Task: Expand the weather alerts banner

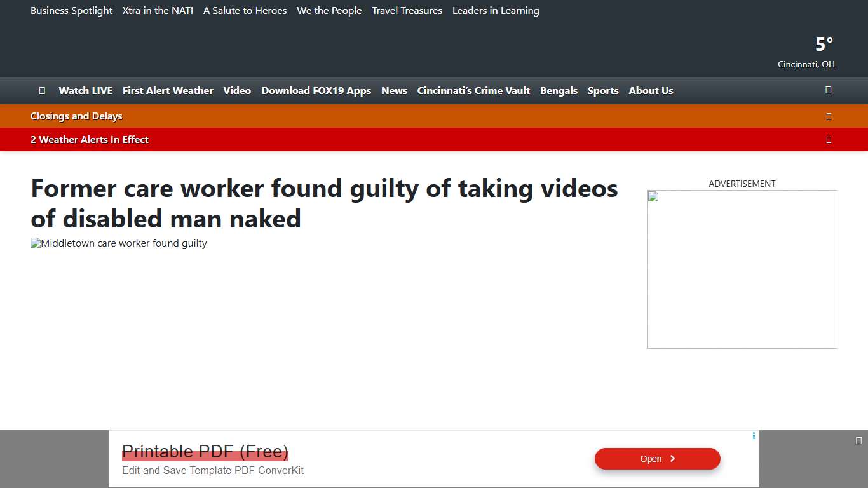Action: [89, 140]
